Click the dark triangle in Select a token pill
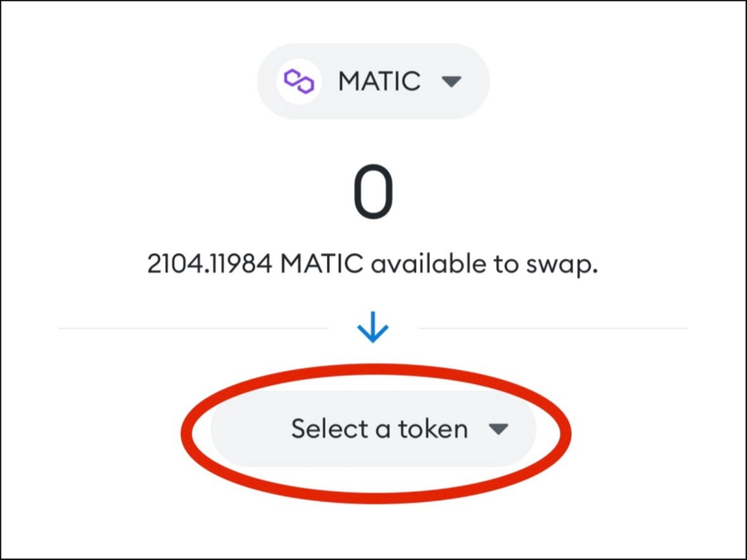The width and height of the screenshot is (747, 560). [498, 429]
